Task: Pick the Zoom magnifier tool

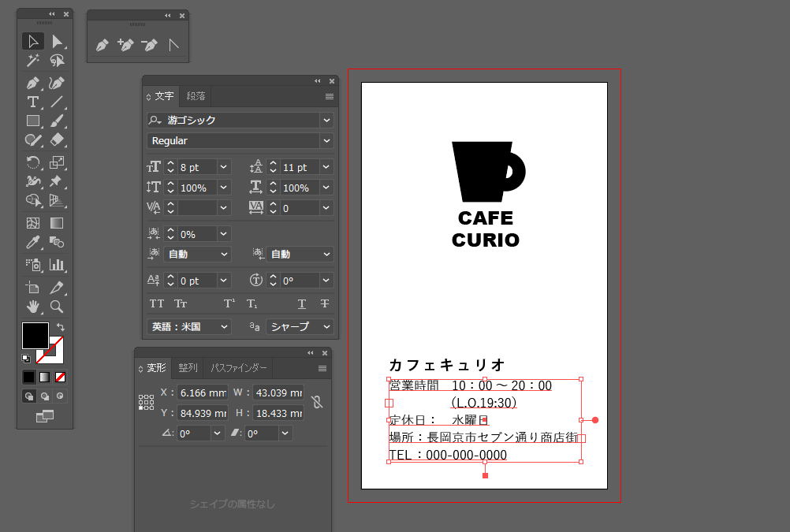Action: click(57, 306)
